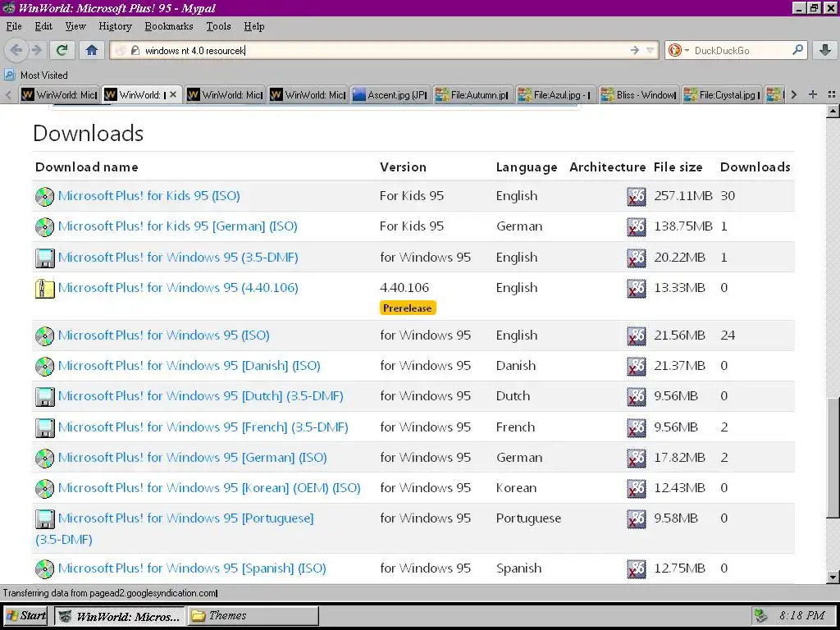Viewport: 840px width, 630px height.
Task: Click the vertical scrollbar thumb
Action: 833,458
